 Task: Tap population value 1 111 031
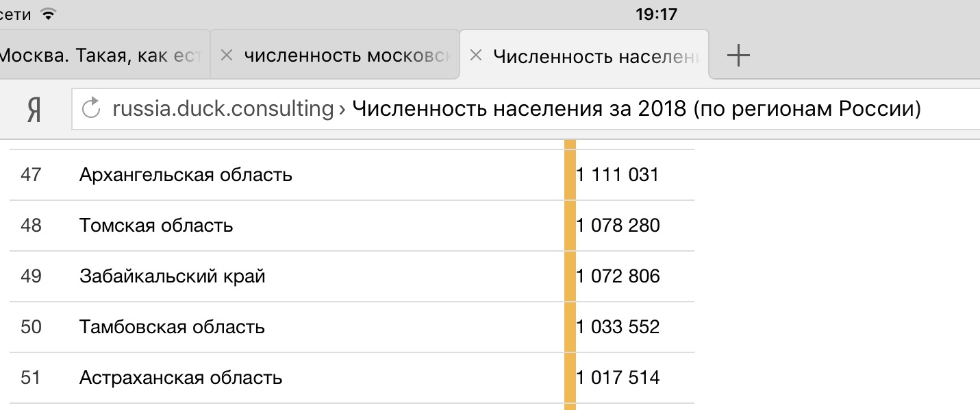(x=618, y=175)
